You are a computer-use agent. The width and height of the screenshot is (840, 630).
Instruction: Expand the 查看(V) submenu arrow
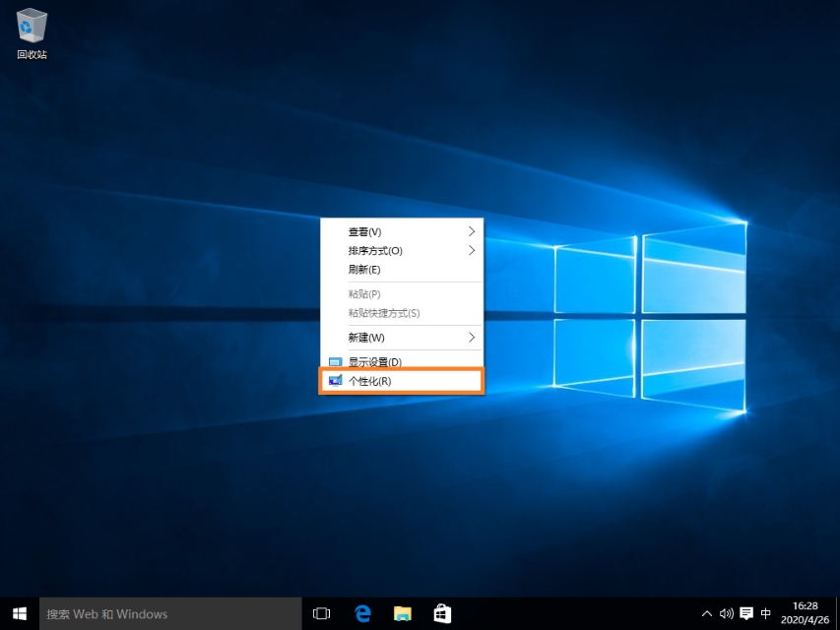click(x=472, y=231)
